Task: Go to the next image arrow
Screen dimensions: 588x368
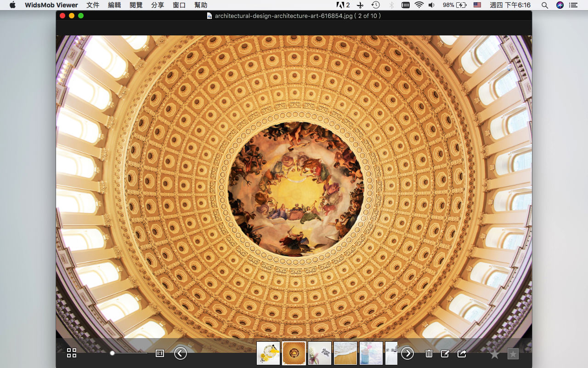Action: (x=407, y=353)
